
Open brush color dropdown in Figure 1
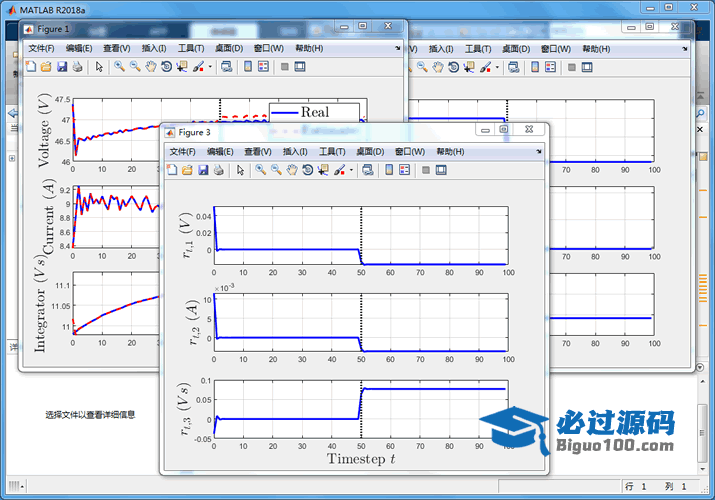(x=210, y=67)
